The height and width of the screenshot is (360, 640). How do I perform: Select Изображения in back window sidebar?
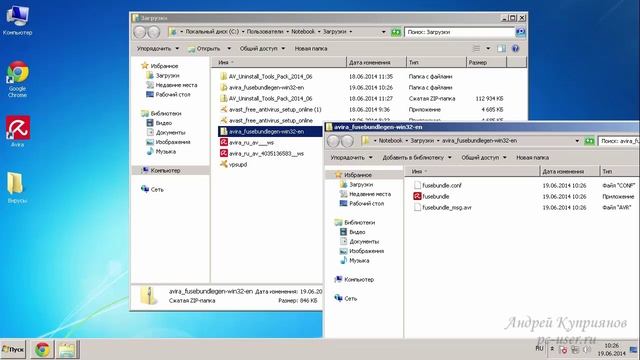coord(168,142)
